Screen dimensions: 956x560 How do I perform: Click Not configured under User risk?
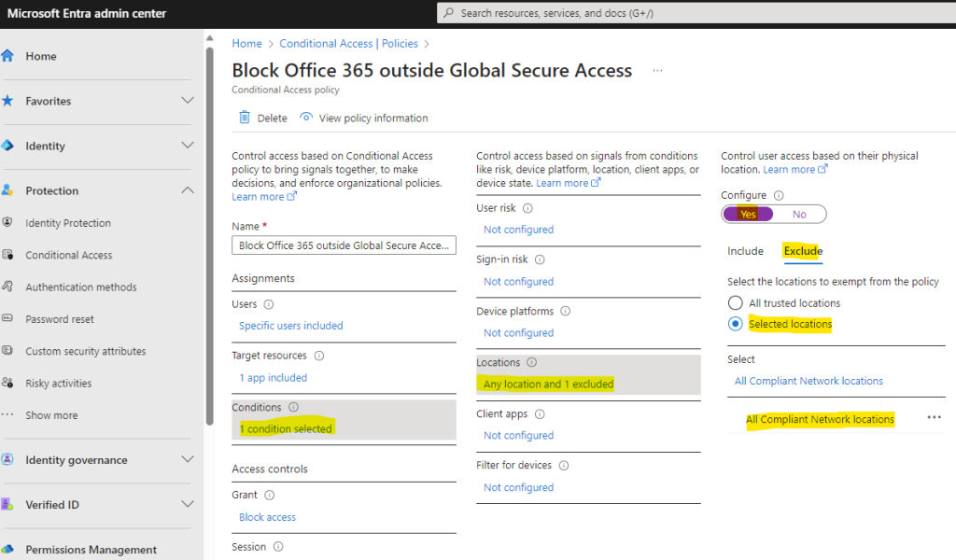tap(519, 229)
